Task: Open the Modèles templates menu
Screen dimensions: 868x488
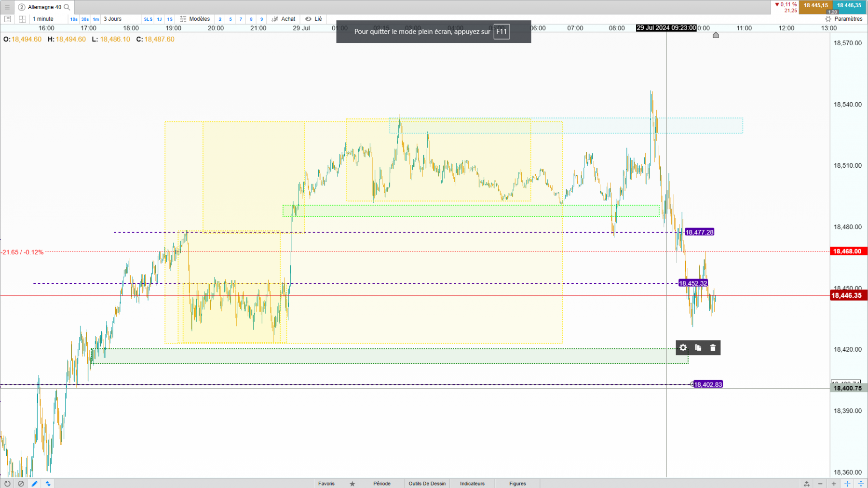Action: click(x=195, y=19)
